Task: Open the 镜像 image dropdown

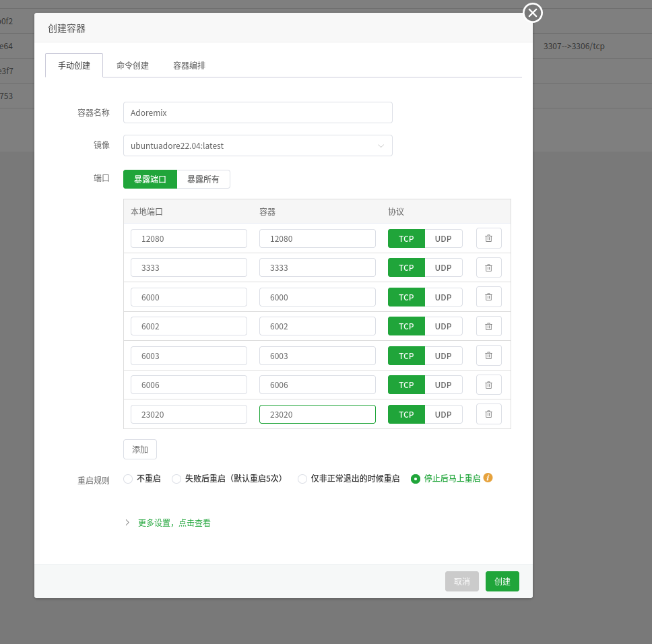Action: pos(258,146)
